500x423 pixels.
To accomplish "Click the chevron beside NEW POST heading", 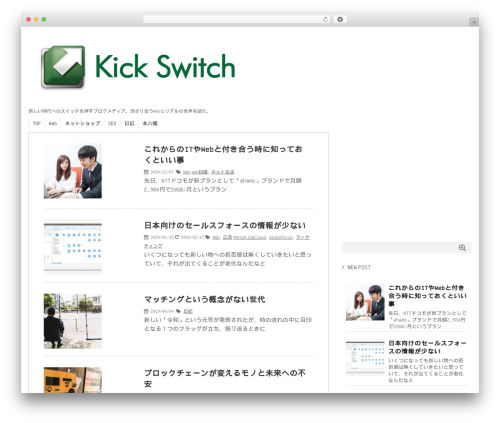I will point(343,267).
